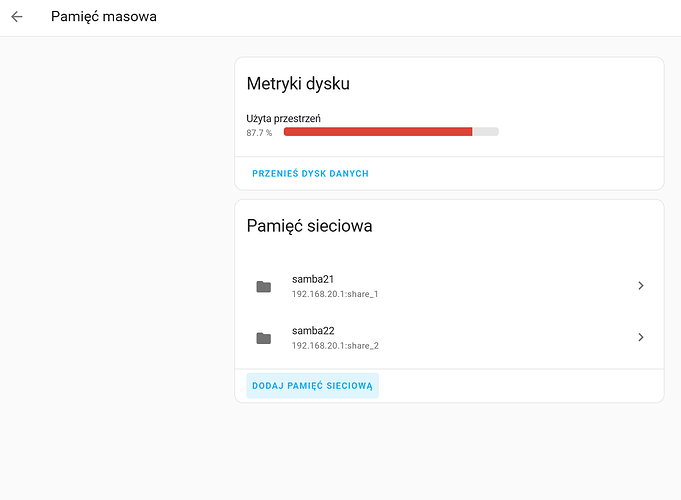
Task: Click the Pamięć masowa page title
Action: (104, 17)
